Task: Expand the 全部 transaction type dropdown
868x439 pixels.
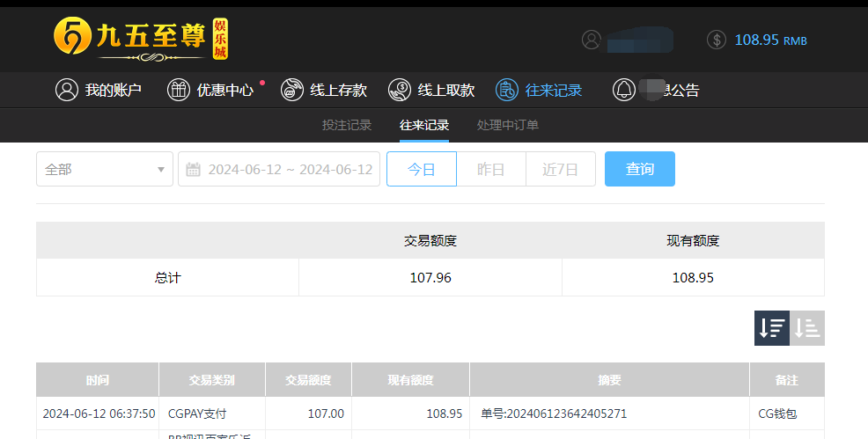Action: (105, 169)
